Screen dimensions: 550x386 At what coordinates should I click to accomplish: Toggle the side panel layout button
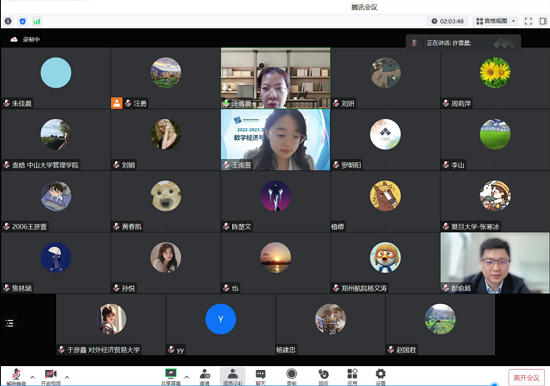pyautogui.click(x=543, y=21)
